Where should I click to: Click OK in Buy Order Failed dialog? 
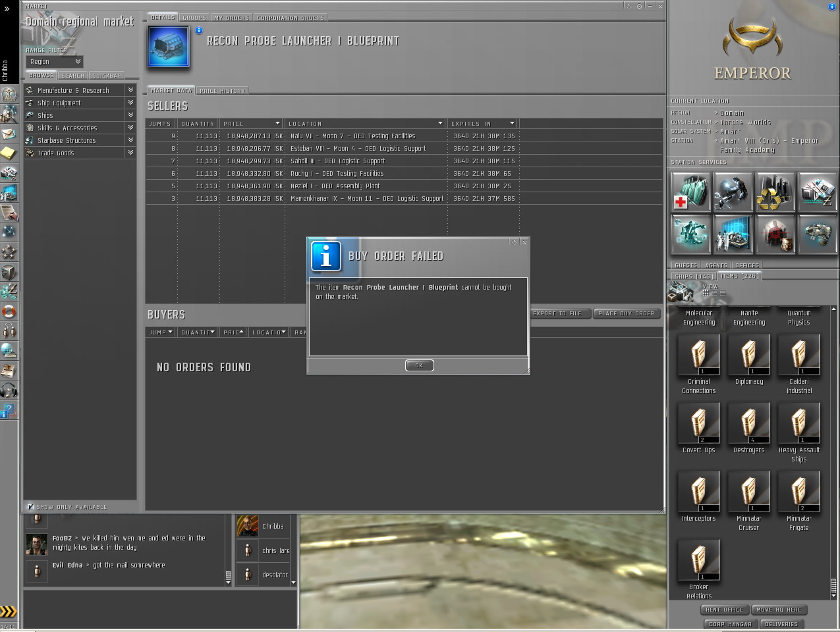[x=419, y=365]
